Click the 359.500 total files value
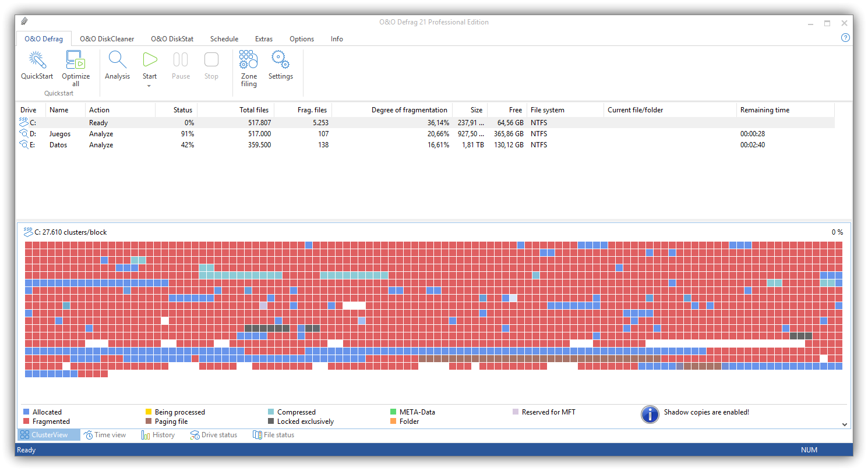868x471 pixels. (x=259, y=145)
